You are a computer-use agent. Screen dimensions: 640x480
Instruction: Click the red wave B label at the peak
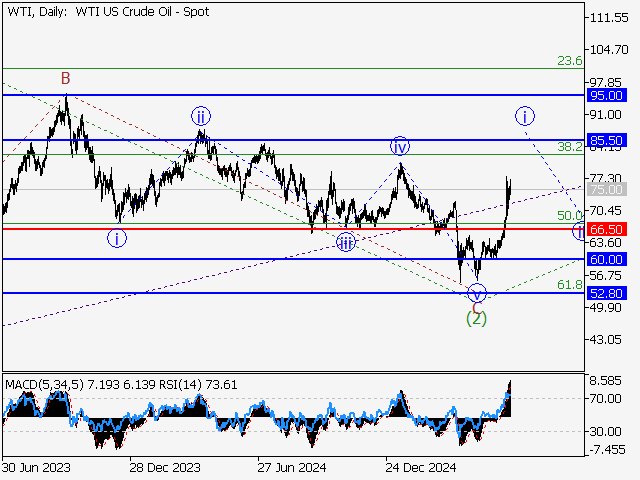point(65,78)
